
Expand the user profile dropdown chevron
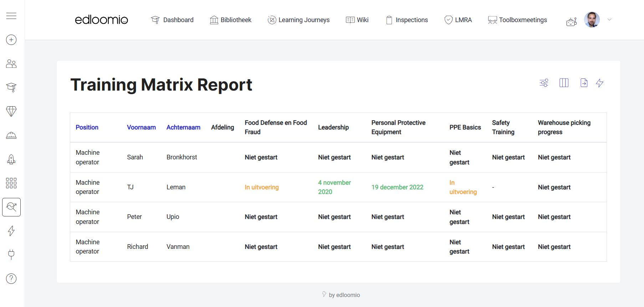[609, 20]
